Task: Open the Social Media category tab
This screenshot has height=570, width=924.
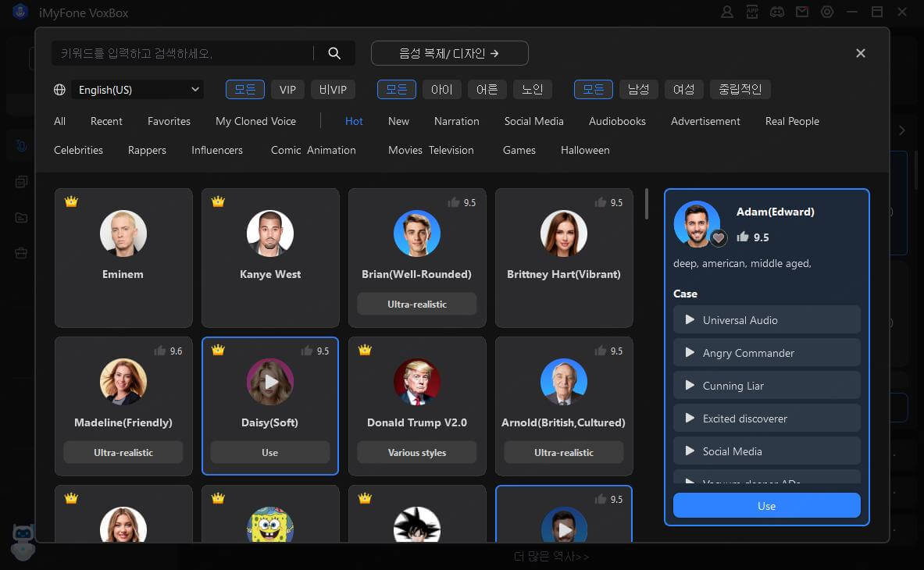Action: tap(534, 121)
